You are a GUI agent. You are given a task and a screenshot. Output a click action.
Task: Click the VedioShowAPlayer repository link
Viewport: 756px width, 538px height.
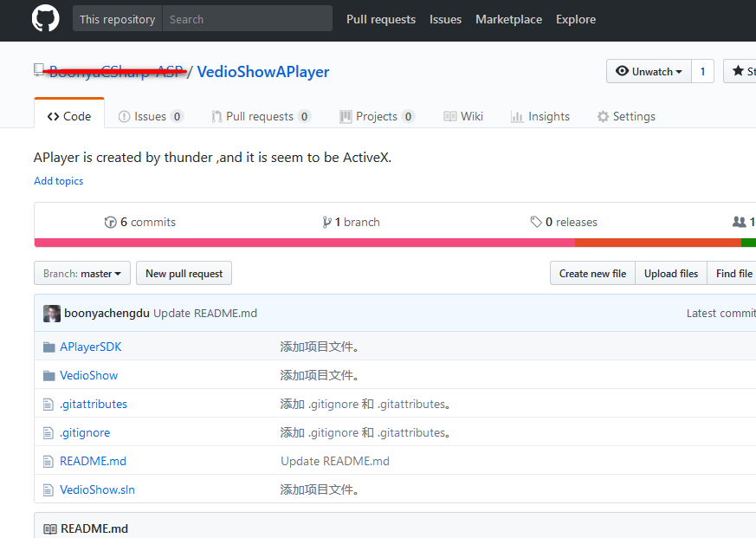click(x=262, y=71)
